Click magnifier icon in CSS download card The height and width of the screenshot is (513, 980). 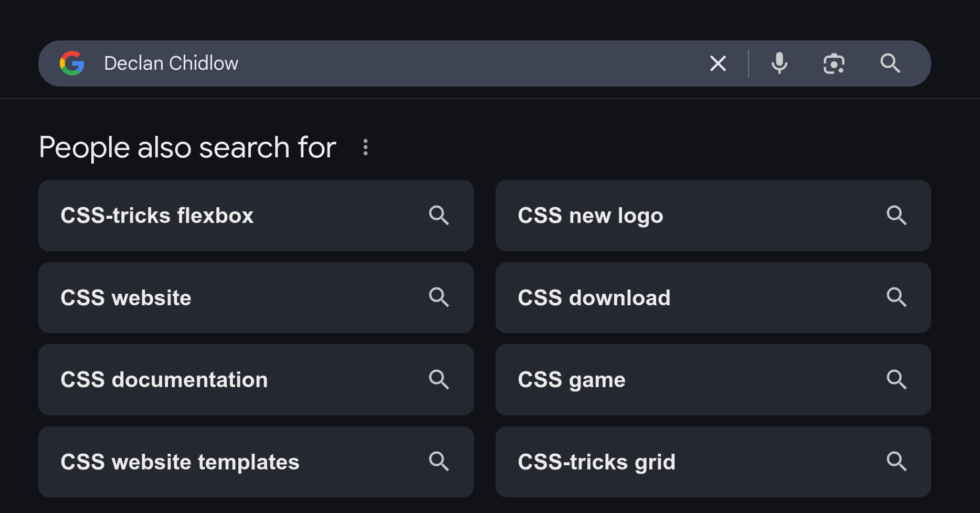pos(897,297)
